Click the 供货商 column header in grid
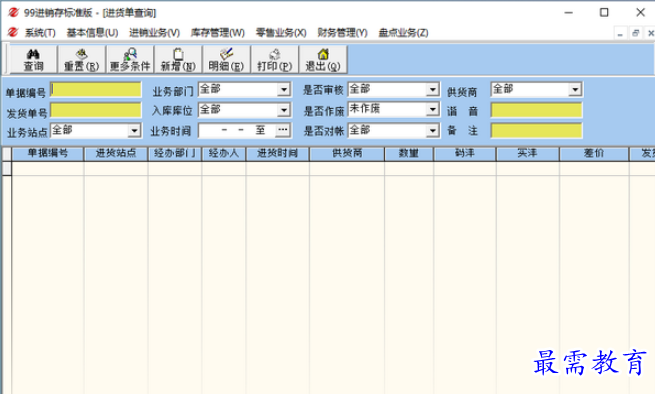655x394 pixels. tap(347, 153)
